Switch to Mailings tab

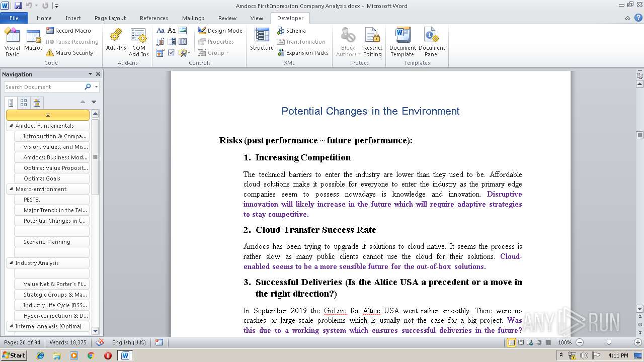point(193,18)
